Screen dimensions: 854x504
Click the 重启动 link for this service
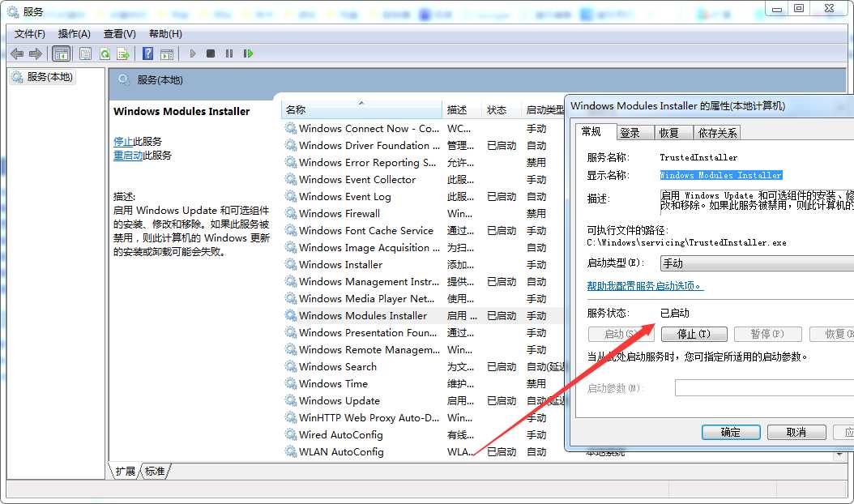[x=128, y=156]
